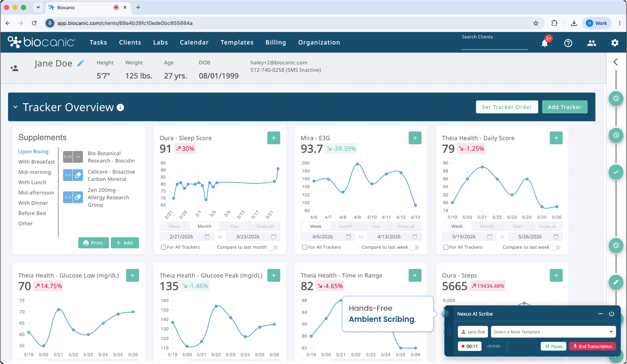Click the green pencil circle in right sidebar

click(616, 282)
